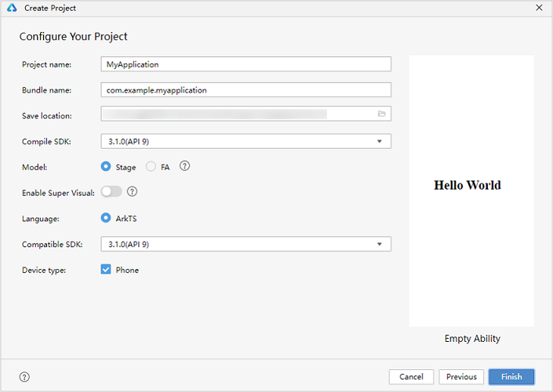The height and width of the screenshot is (392, 553).
Task: Open the help icon next to Model
Action: tap(184, 165)
